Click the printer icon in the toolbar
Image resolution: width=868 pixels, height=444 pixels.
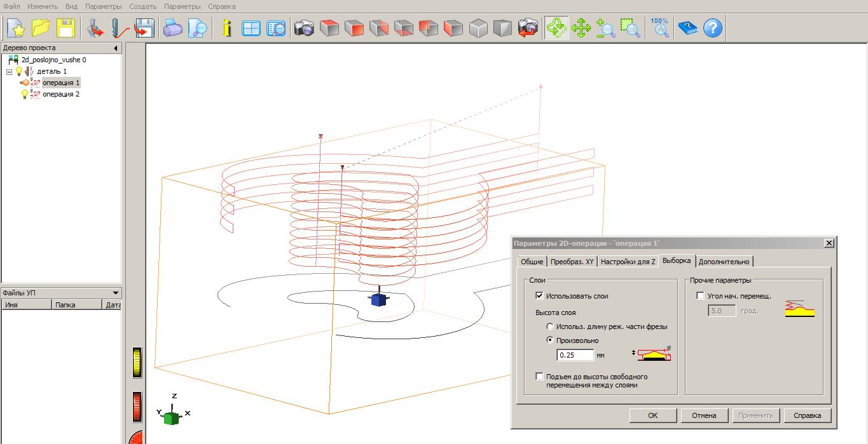pos(173,28)
